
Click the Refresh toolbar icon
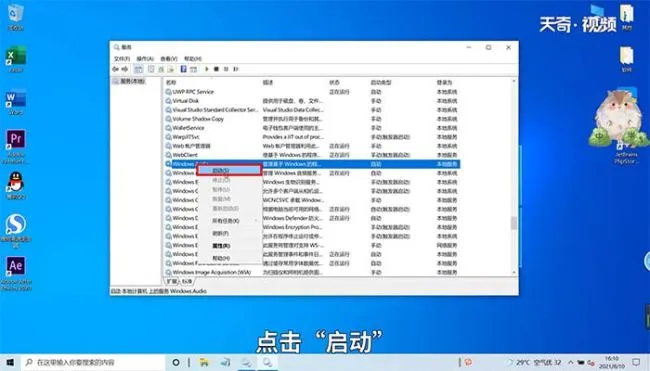[x=161, y=69]
